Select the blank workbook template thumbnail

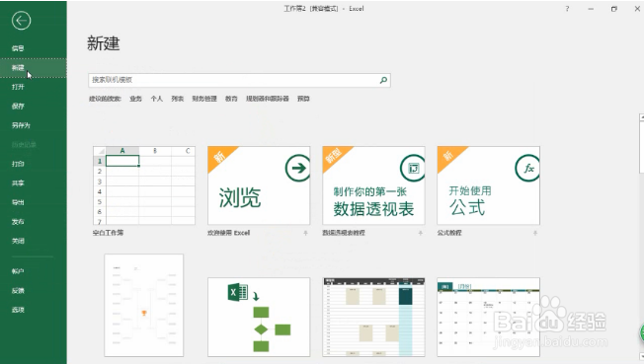pyautogui.click(x=144, y=185)
